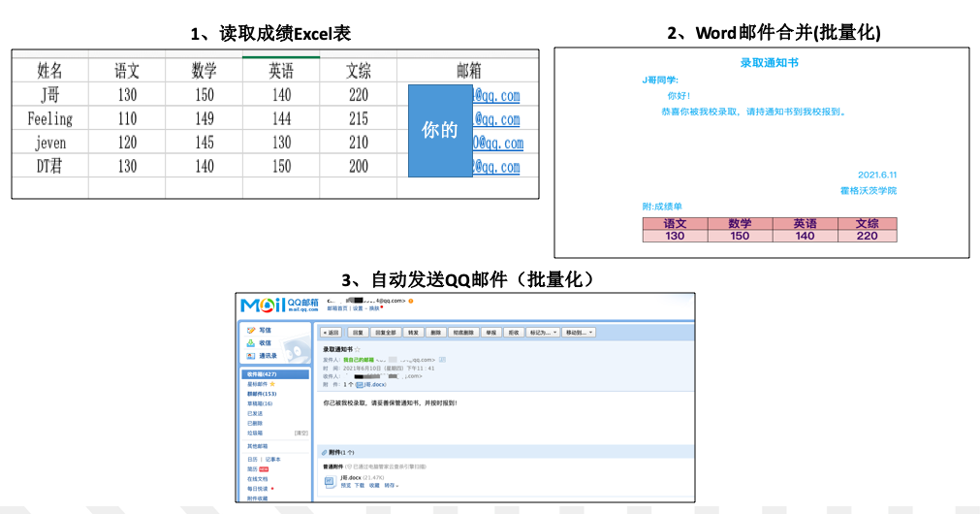Select the DT君 name cell in Excel
Image resolution: width=980 pixels, height=514 pixels.
click(50, 167)
